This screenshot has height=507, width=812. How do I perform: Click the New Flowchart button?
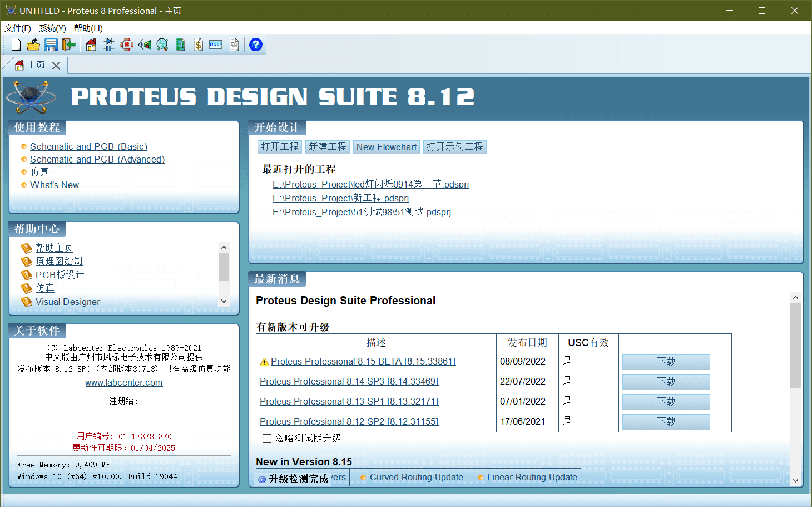click(387, 147)
